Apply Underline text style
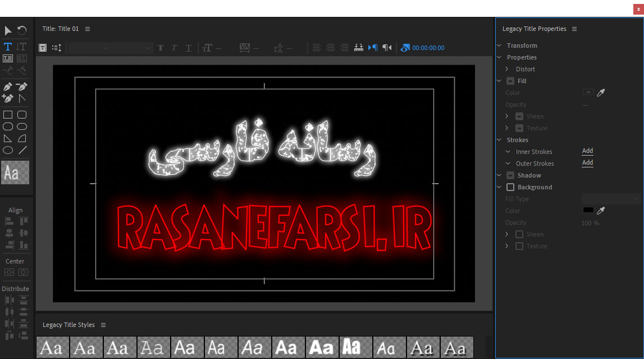The image size is (644, 359). (189, 48)
